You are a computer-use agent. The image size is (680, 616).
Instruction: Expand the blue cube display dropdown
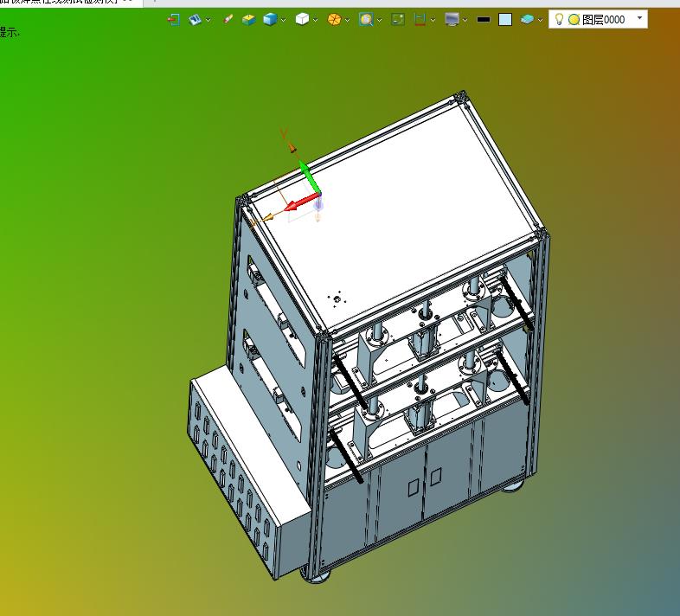(284, 20)
